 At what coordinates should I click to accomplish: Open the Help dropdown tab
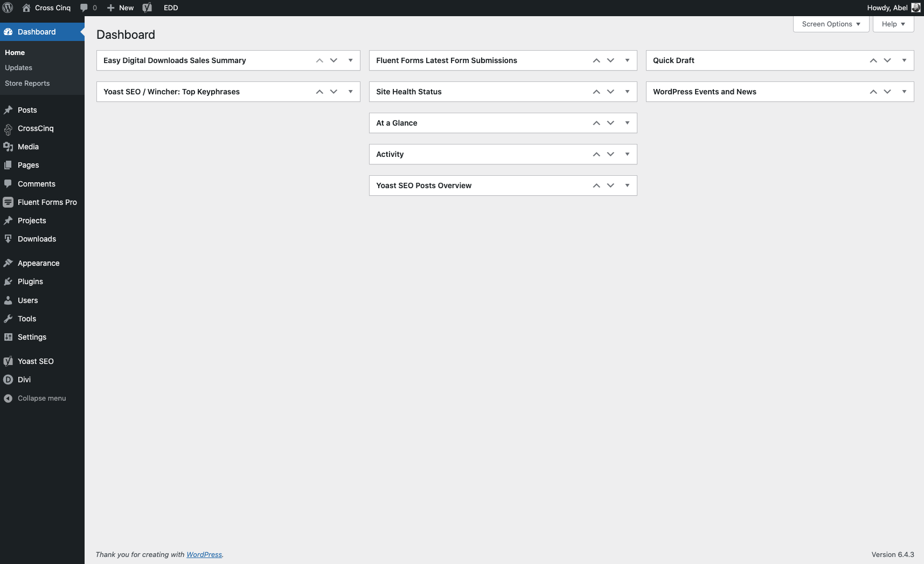pos(893,24)
